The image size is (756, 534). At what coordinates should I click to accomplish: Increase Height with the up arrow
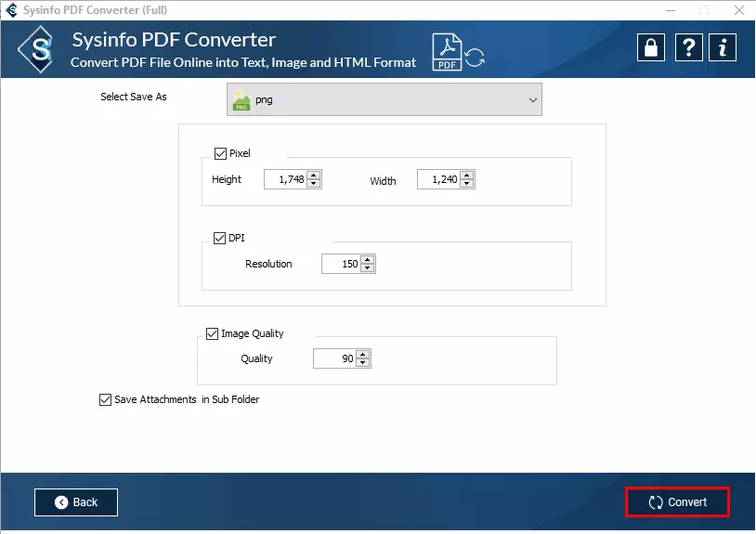pos(314,175)
